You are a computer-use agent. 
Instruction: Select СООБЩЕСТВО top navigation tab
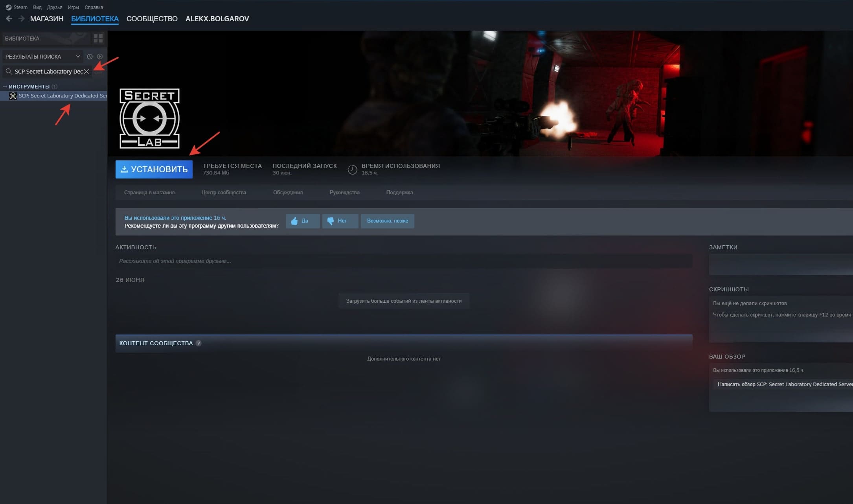point(152,18)
